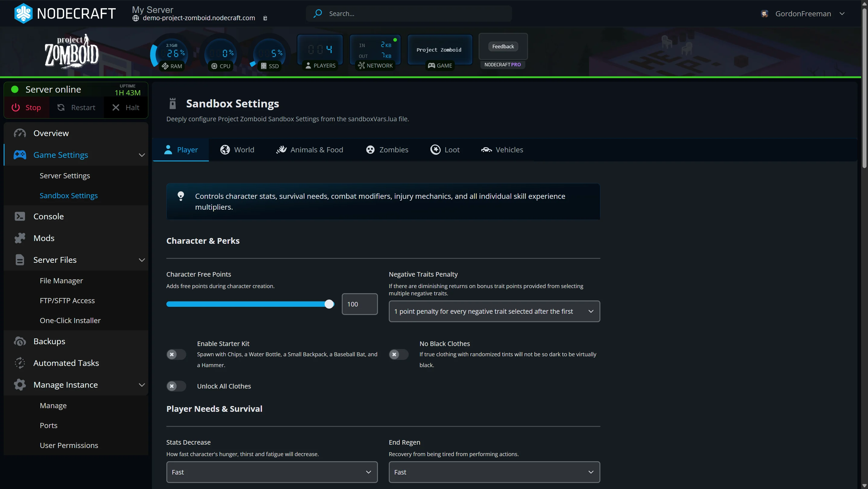
Task: Open Server Settings in the sidebar
Action: tap(65, 176)
